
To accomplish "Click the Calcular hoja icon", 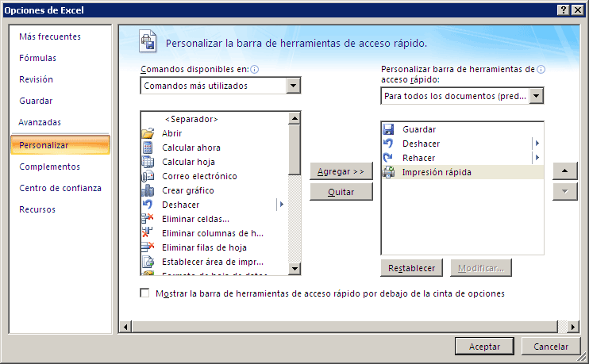I will pyautogui.click(x=148, y=162).
